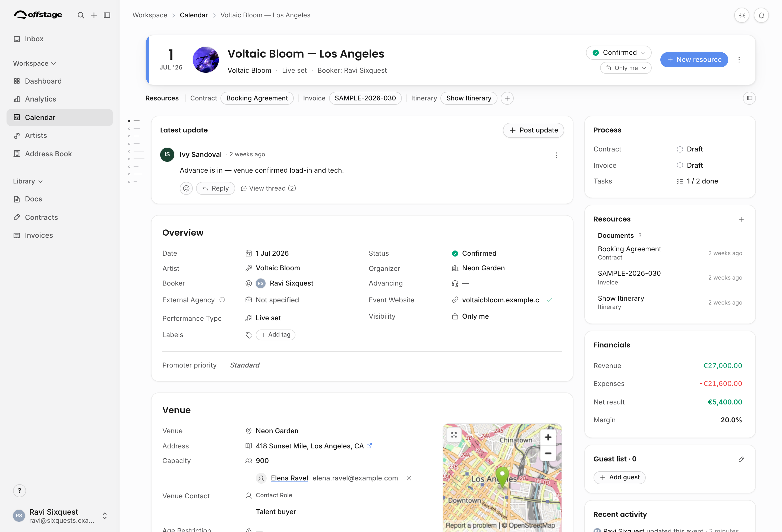
Task: Open the Only me visibility dropdown
Action: (x=626, y=68)
